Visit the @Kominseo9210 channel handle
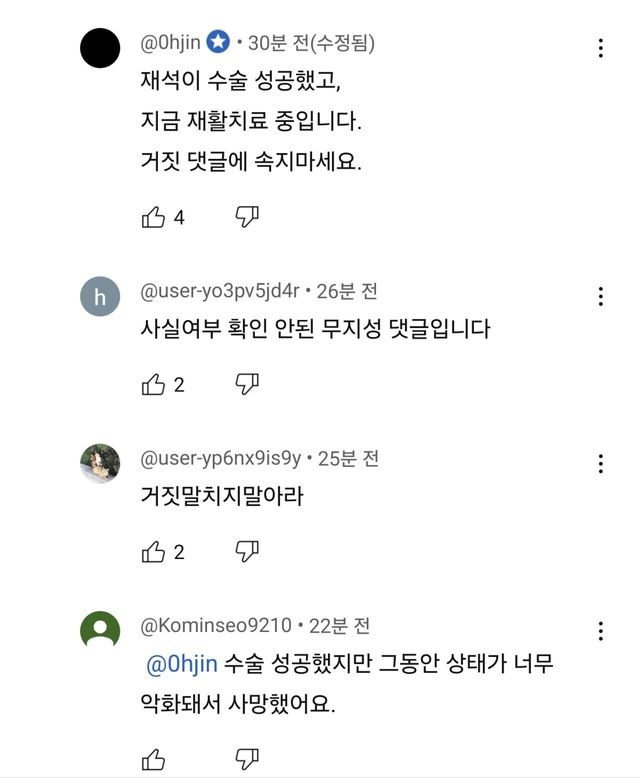The width and height of the screenshot is (640, 778). (216, 626)
